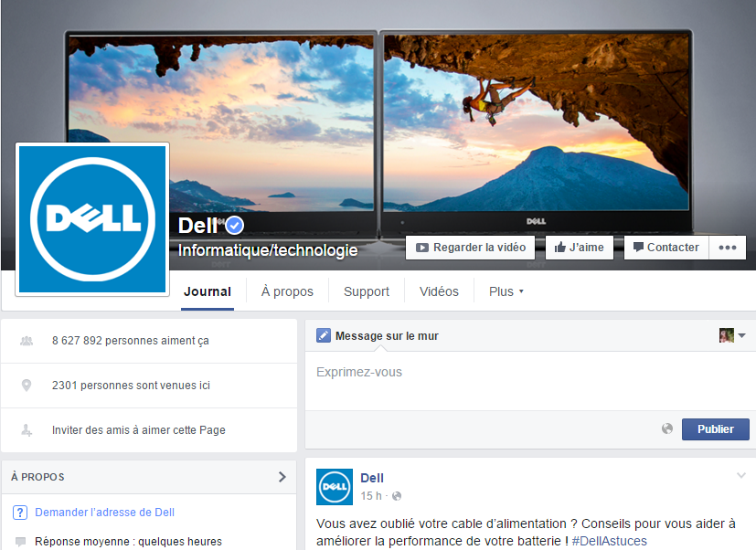
Task: Click the question mark address icon
Action: (20, 512)
